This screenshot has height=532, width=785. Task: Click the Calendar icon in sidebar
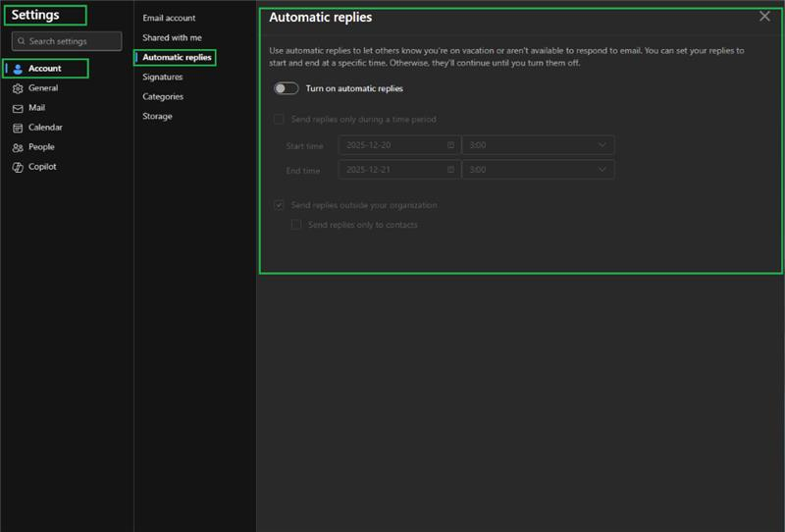(18, 128)
